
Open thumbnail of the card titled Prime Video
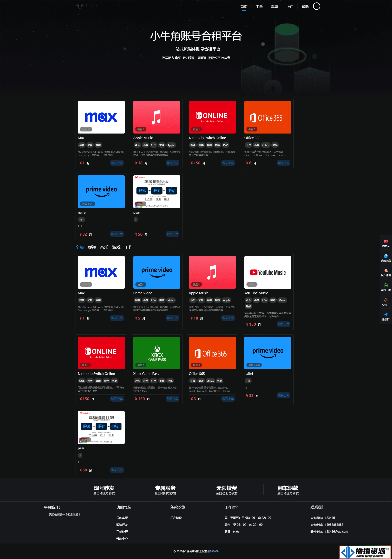(157, 272)
